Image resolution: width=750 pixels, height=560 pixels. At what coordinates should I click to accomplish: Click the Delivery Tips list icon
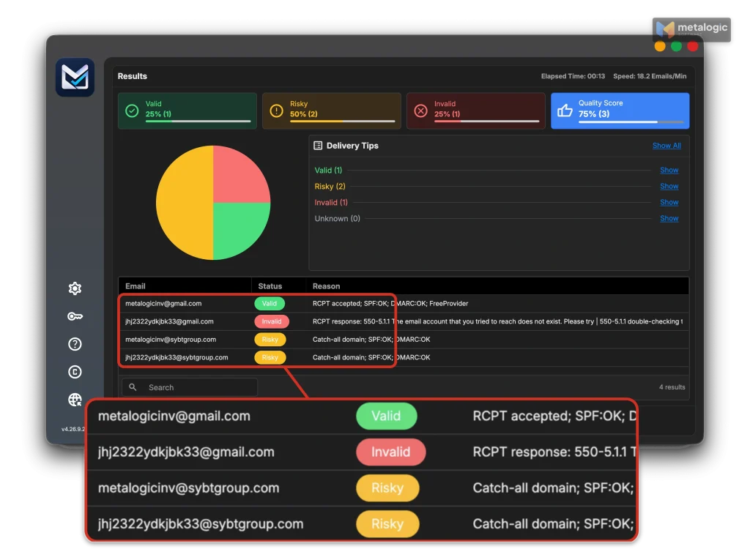(318, 146)
